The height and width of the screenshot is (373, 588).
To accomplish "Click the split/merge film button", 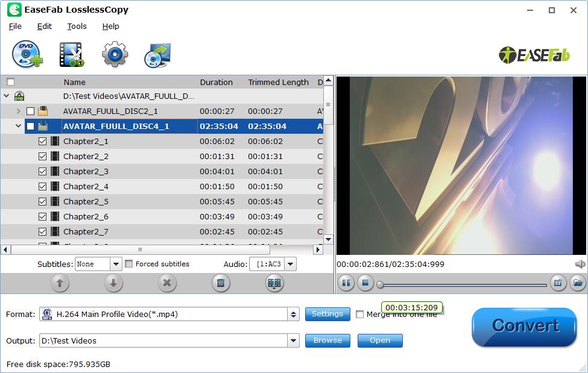I will coord(274,283).
